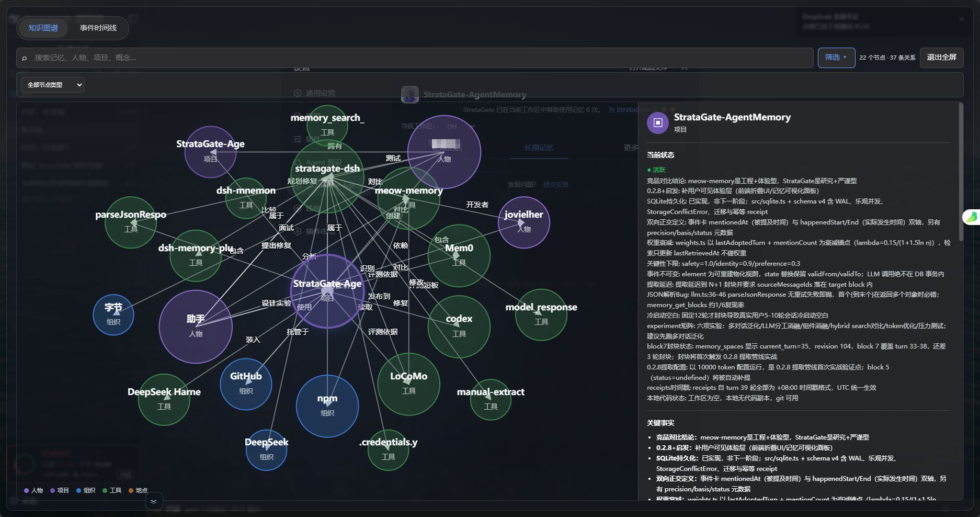Screen dimensions: 980x517
Task: Click the 设计实验 edge label
Action: point(276,303)
